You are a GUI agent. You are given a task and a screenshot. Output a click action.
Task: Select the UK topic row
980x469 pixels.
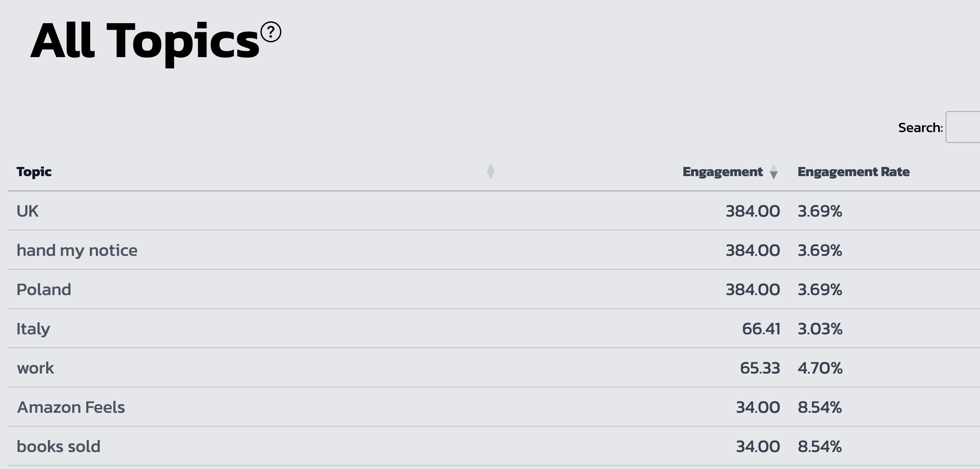coord(27,211)
